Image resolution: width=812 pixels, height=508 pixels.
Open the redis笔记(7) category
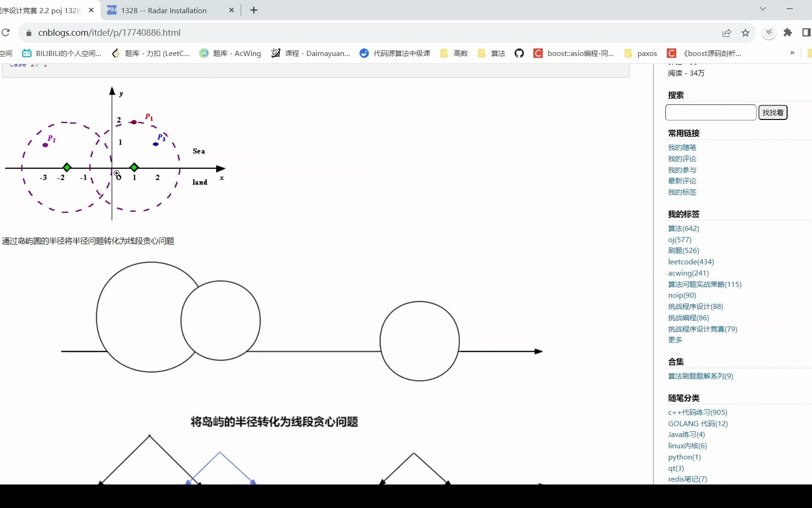point(687,479)
